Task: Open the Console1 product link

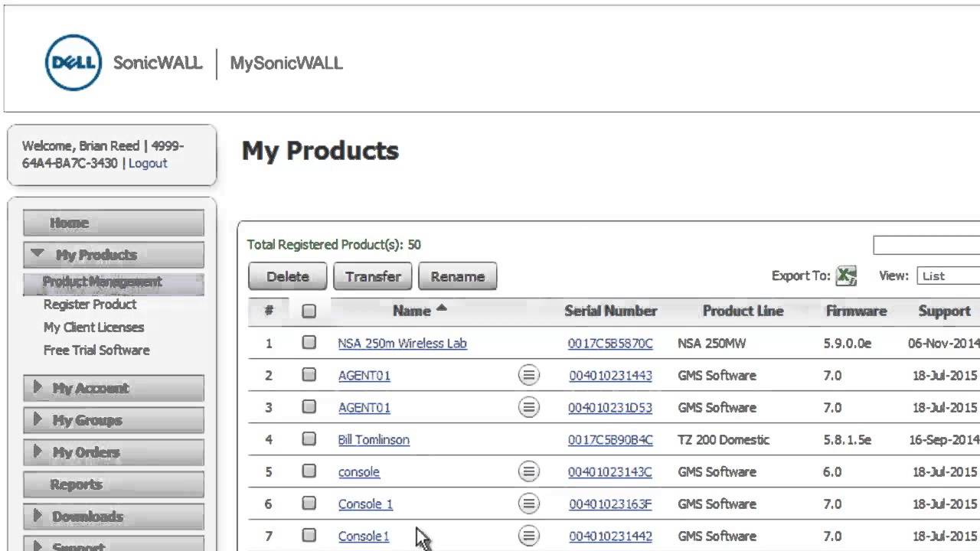Action: point(364,536)
